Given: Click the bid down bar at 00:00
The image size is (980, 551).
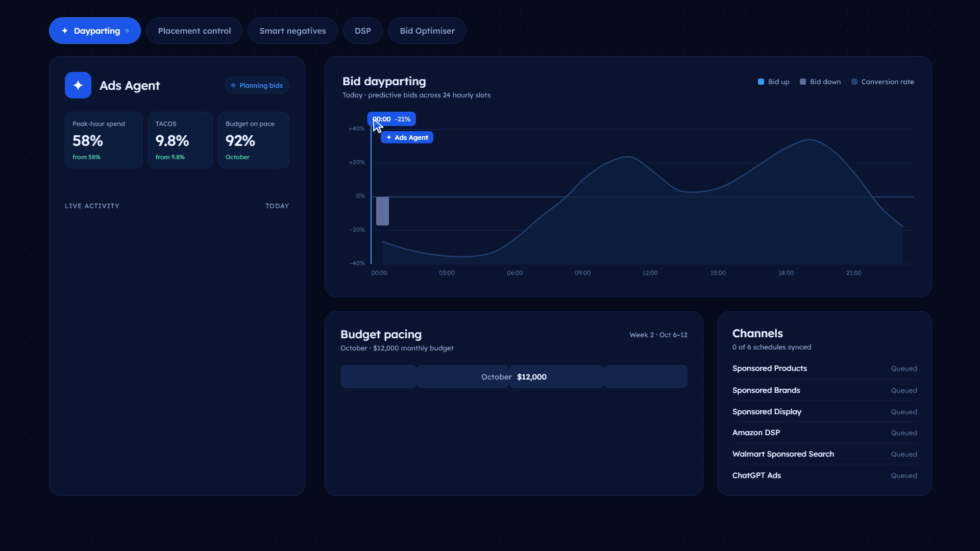Looking at the screenshot, I should tap(382, 211).
